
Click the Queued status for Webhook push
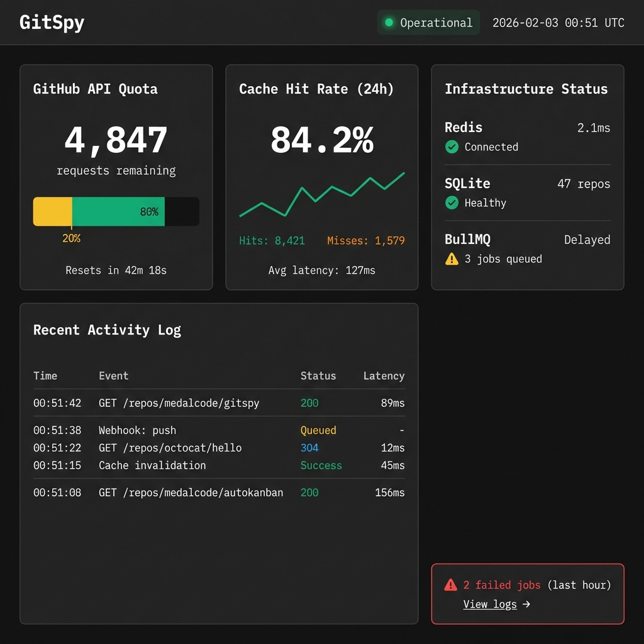[318, 430]
